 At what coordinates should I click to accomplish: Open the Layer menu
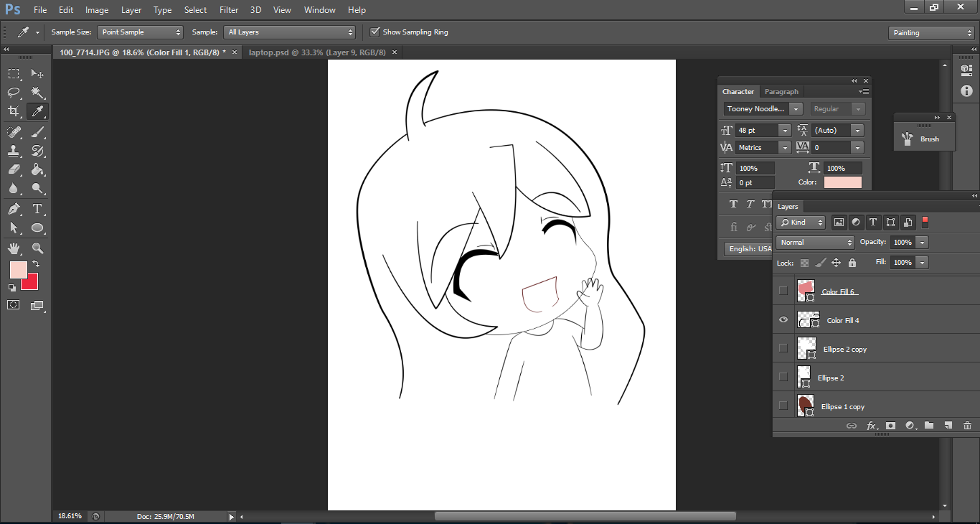131,10
